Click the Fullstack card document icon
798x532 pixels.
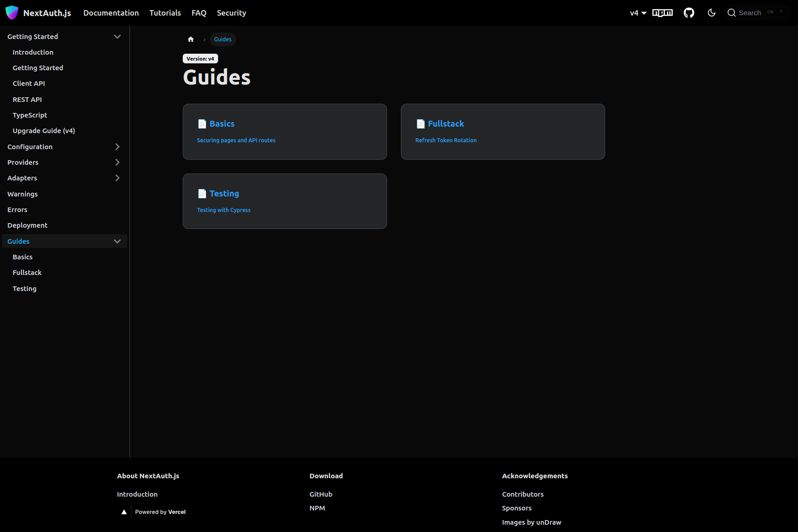point(421,124)
